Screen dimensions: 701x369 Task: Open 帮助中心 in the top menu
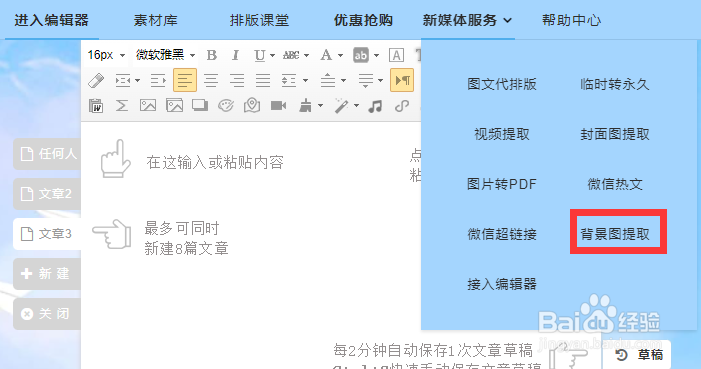571,20
